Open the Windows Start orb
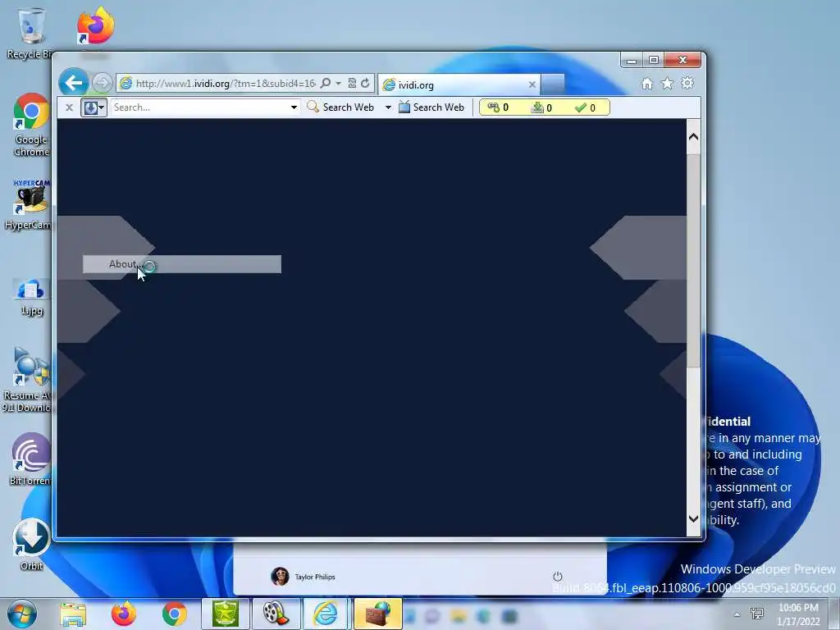Screen dimensions: 840x630 click(x=22, y=614)
